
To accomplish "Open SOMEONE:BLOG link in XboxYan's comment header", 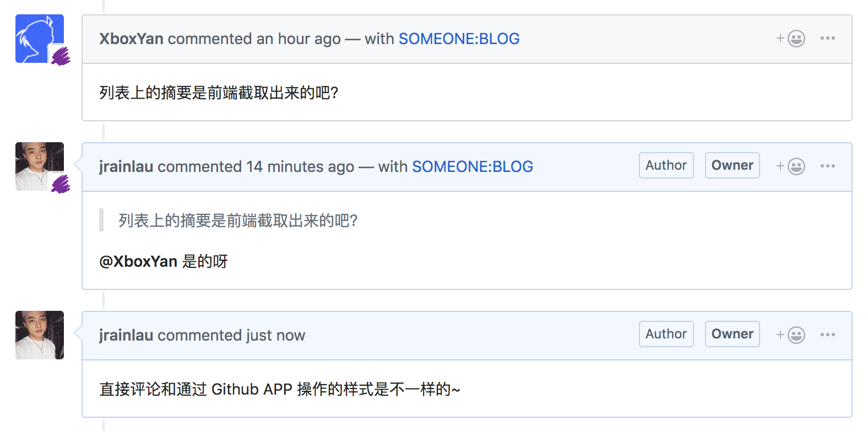I will pos(459,39).
